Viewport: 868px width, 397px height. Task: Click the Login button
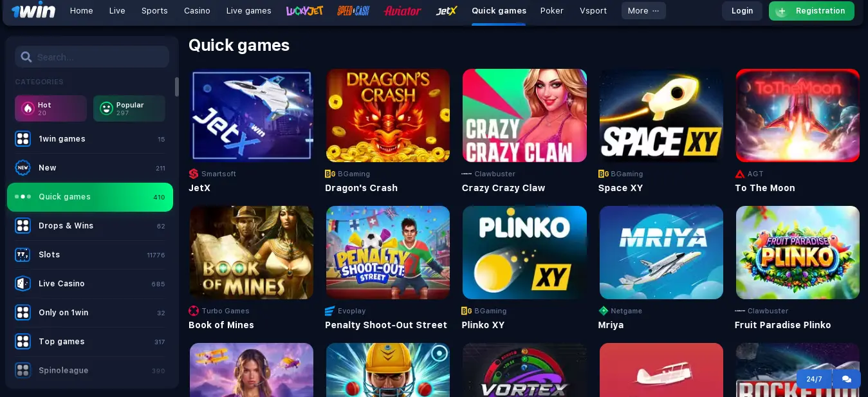(x=742, y=11)
